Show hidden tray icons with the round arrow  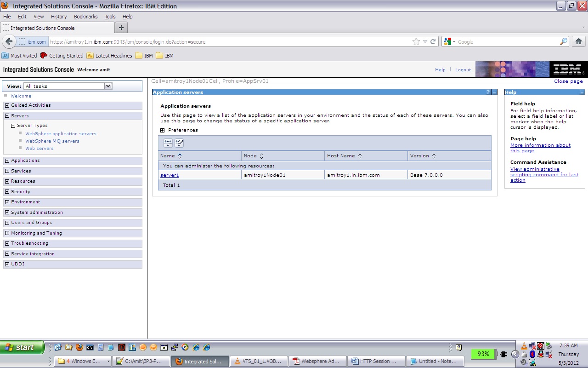515,354
